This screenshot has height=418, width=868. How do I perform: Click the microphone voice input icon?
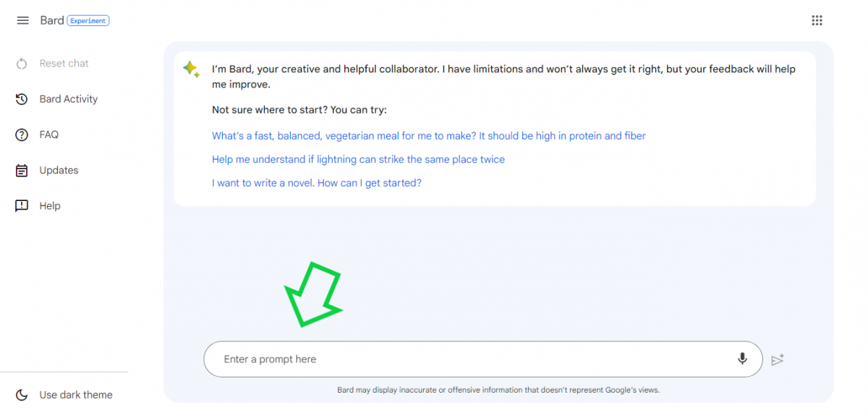tap(742, 359)
